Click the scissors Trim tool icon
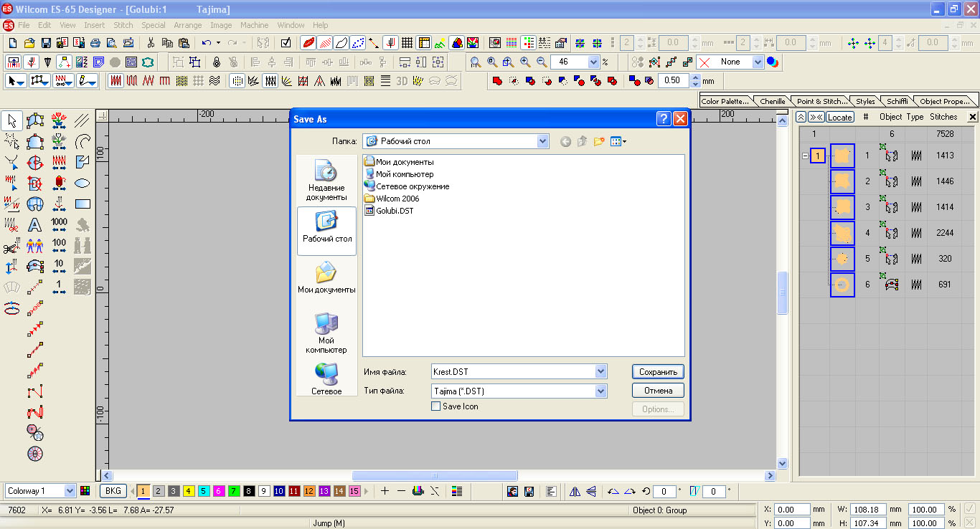 [11, 247]
